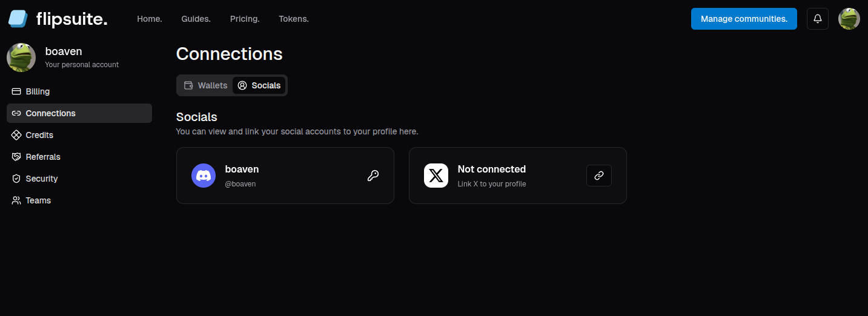Open the Guides link
This screenshot has height=316, width=868.
coord(196,19)
